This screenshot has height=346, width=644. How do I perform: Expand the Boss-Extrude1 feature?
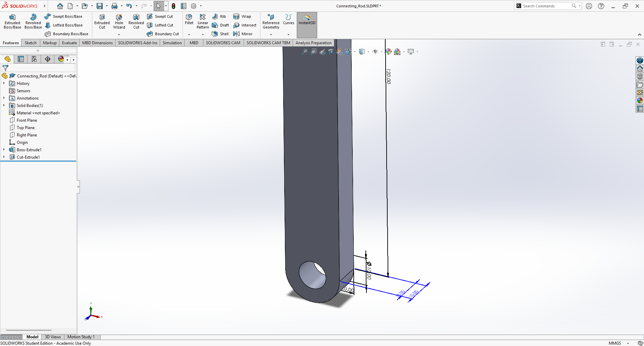[4, 150]
